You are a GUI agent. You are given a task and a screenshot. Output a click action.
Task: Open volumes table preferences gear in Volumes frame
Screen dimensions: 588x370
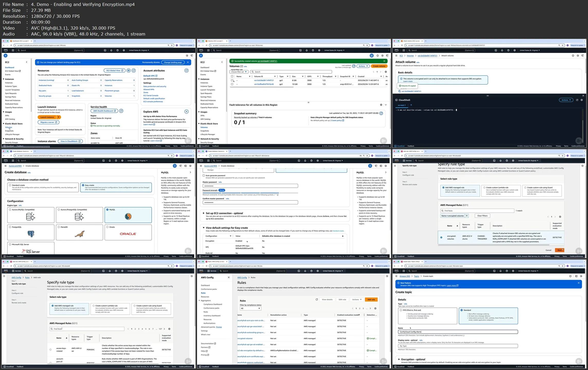(x=386, y=72)
